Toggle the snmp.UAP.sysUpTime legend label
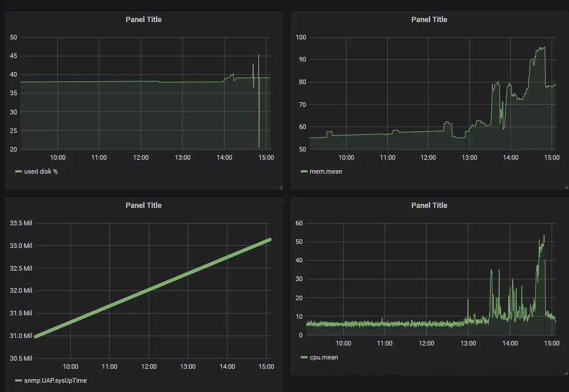The height and width of the screenshot is (392, 569). [56, 380]
